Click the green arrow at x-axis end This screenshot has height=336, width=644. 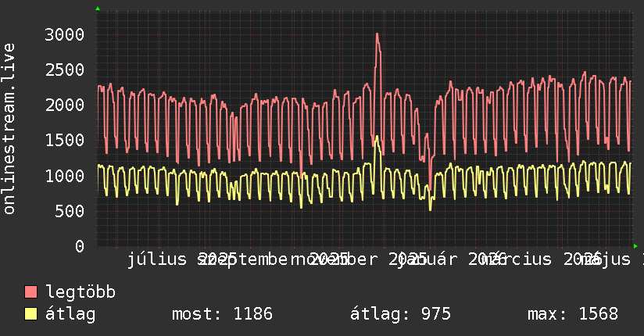click(635, 246)
